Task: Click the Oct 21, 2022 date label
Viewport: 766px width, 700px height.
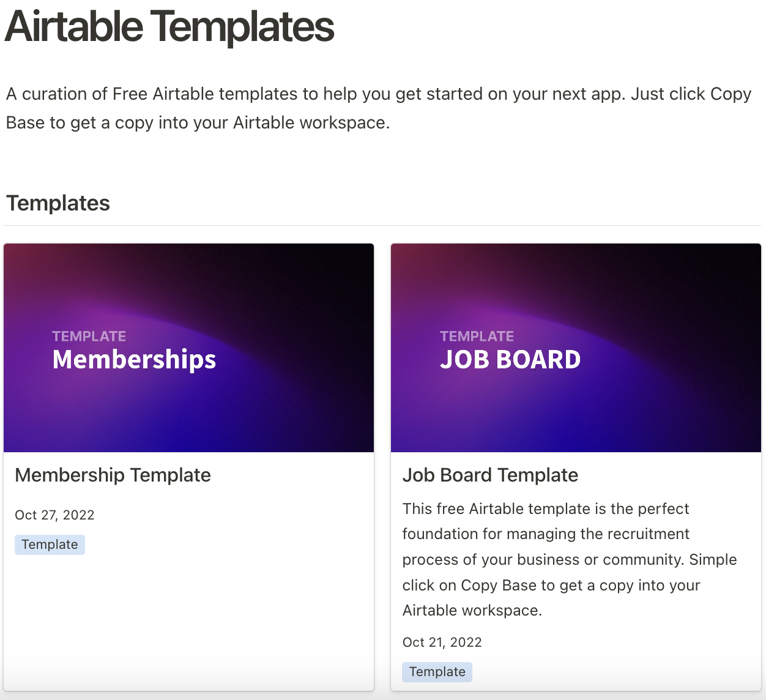Action: coord(442,642)
